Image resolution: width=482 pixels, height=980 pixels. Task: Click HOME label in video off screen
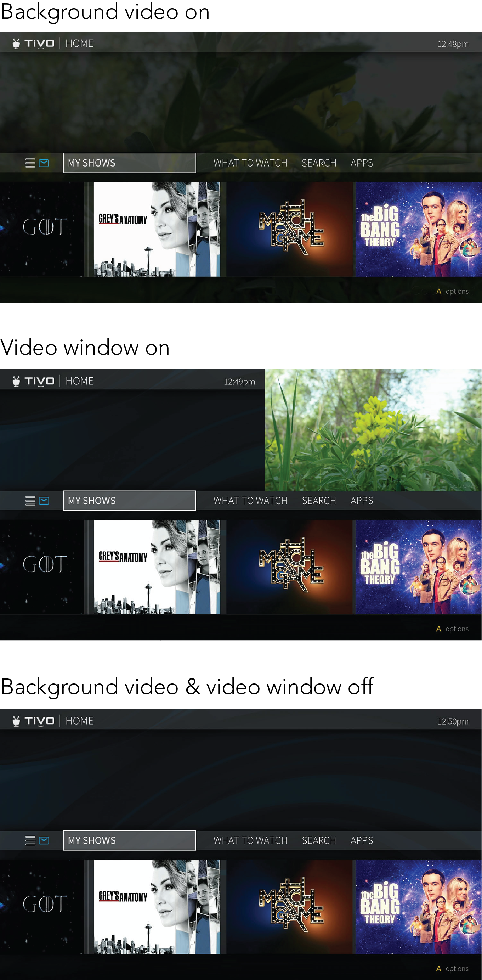pos(79,721)
